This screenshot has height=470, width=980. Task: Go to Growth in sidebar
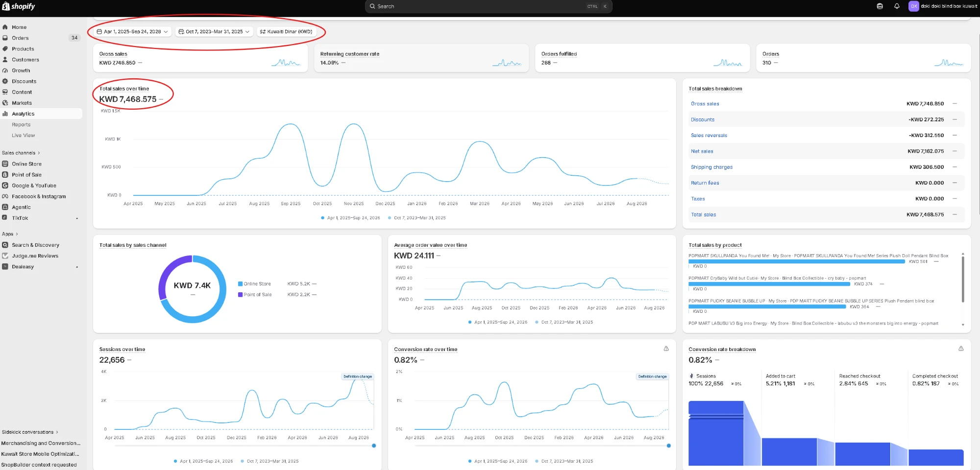(x=21, y=70)
